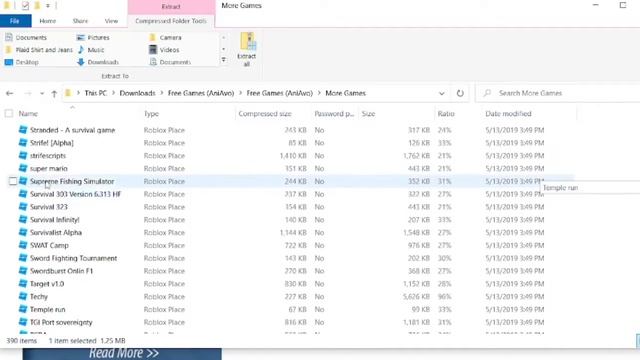Select the Music destination
This screenshot has height=360, width=640.
coord(90,50)
